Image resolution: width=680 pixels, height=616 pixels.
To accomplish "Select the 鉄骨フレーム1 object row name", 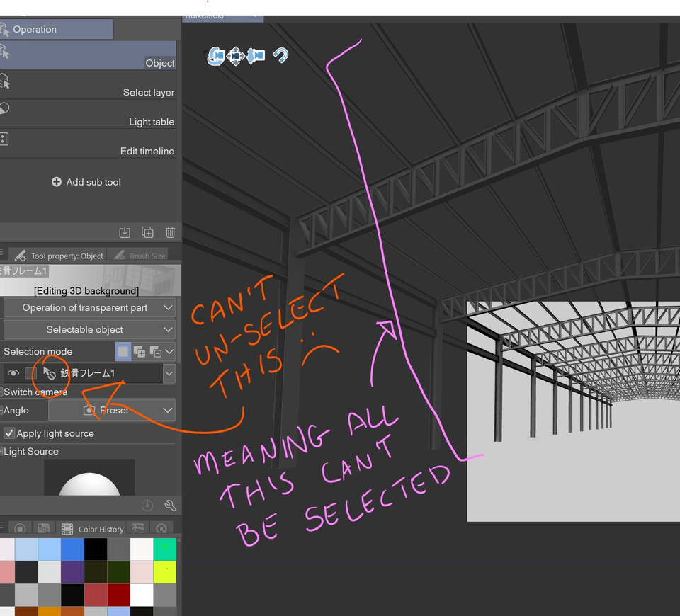I will pos(88,373).
